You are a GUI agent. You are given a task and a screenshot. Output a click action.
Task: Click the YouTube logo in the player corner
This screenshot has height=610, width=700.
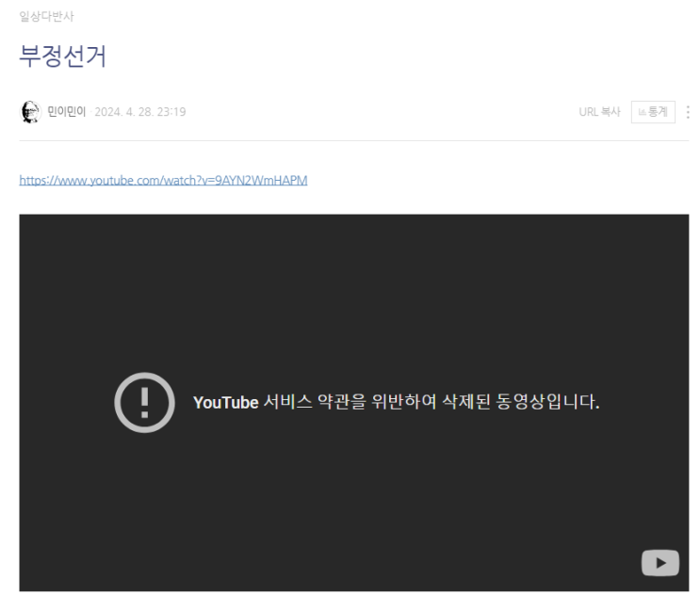point(660,563)
